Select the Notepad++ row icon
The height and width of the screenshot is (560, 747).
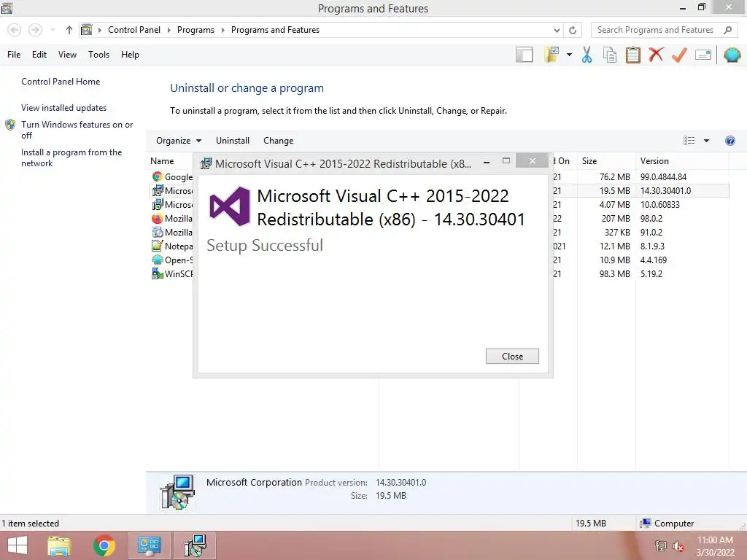(158, 246)
